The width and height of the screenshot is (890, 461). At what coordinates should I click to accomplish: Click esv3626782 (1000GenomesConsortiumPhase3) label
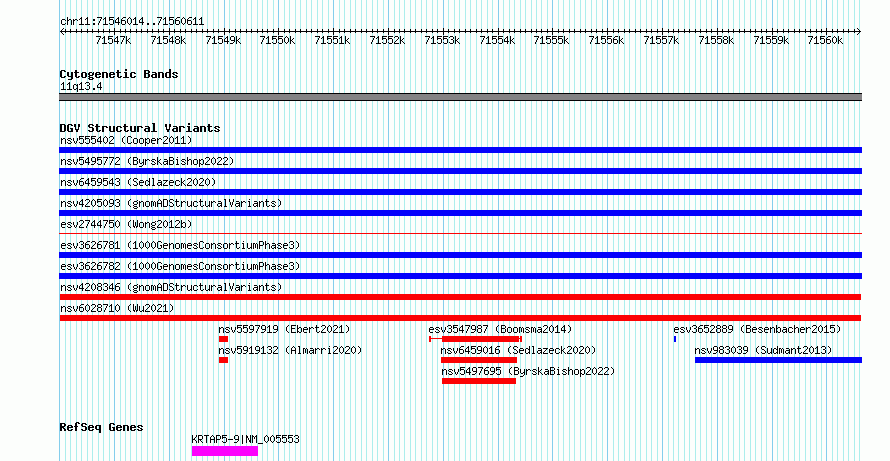[x=180, y=266]
